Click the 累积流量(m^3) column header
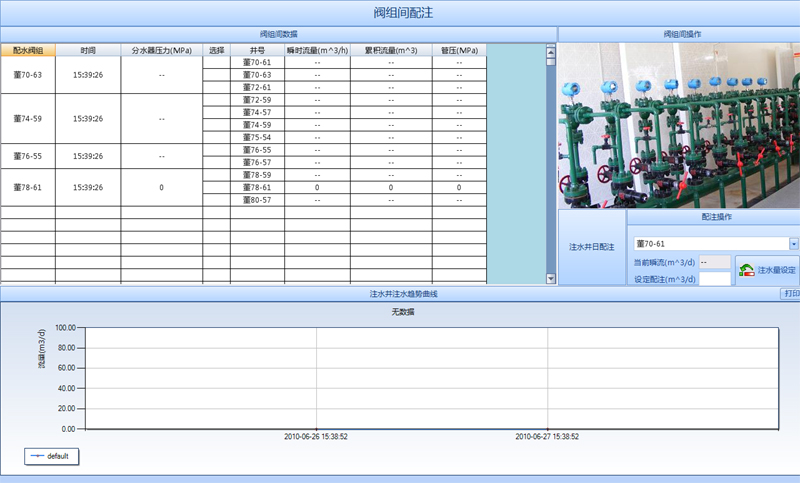Screen dimensions: 800x483 click(x=391, y=49)
